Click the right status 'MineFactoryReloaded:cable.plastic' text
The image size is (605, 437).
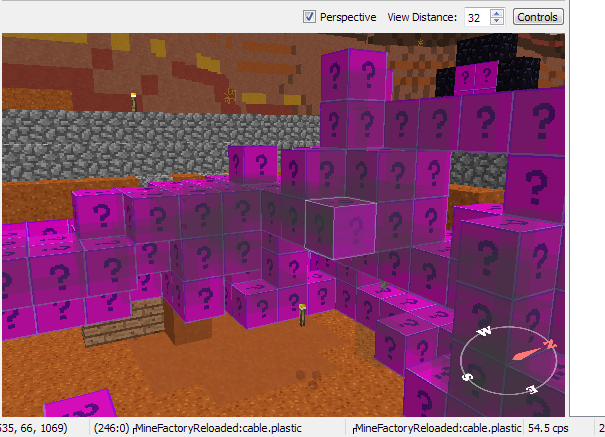click(x=438, y=428)
